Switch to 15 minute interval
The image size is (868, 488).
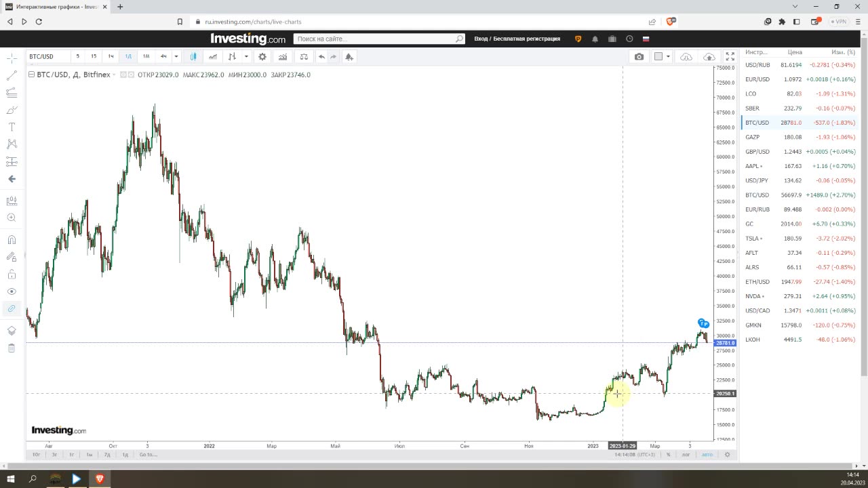coord(94,56)
